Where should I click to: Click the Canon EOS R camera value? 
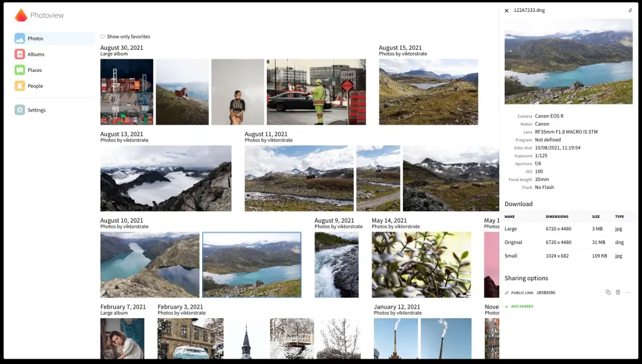point(549,116)
